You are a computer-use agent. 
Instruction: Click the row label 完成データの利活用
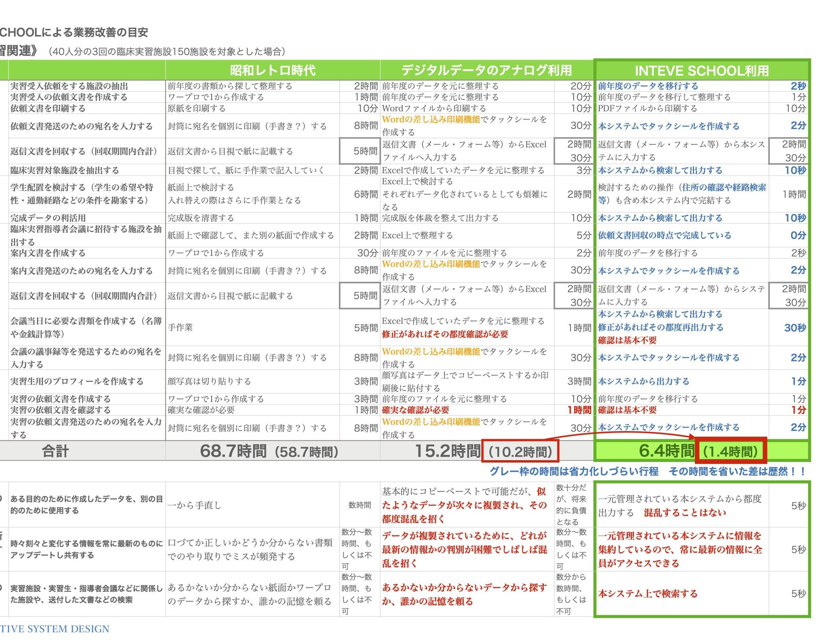click(x=48, y=218)
